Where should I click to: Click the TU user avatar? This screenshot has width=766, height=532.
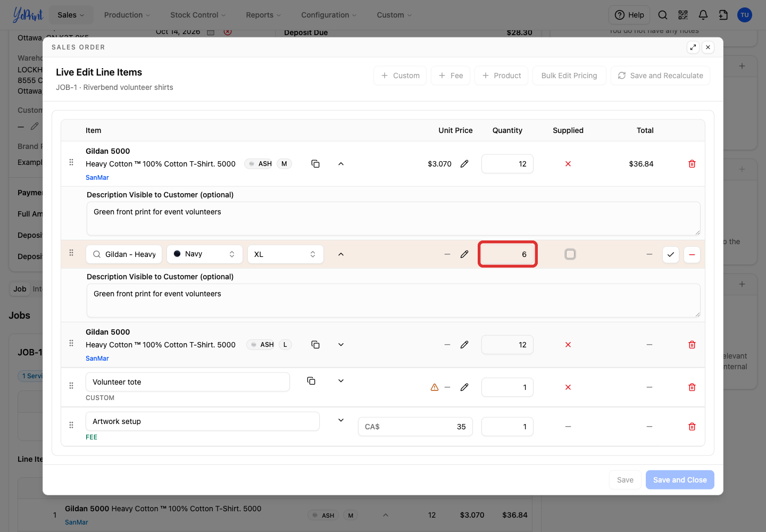click(x=745, y=15)
